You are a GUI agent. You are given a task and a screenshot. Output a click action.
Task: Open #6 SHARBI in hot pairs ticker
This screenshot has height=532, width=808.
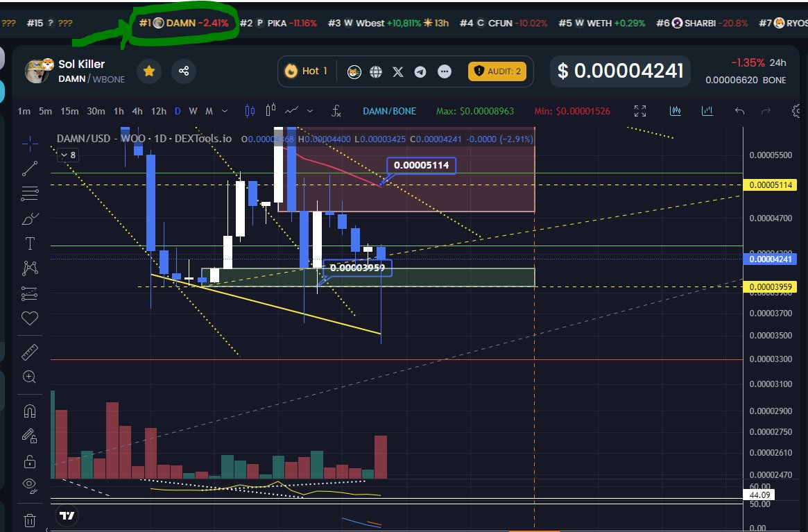point(702,23)
